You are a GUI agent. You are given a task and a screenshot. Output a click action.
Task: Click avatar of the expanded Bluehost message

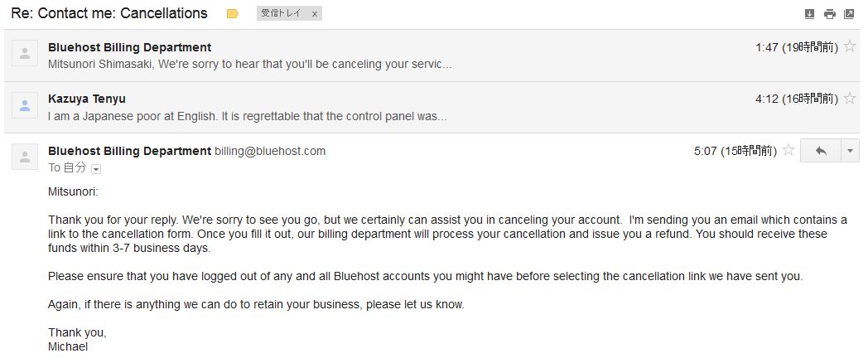tap(25, 157)
